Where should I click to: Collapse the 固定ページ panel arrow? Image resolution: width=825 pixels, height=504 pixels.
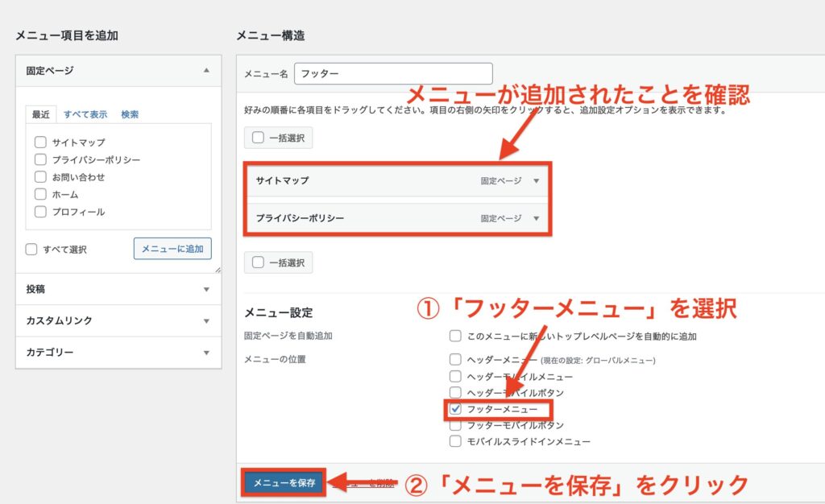206,71
